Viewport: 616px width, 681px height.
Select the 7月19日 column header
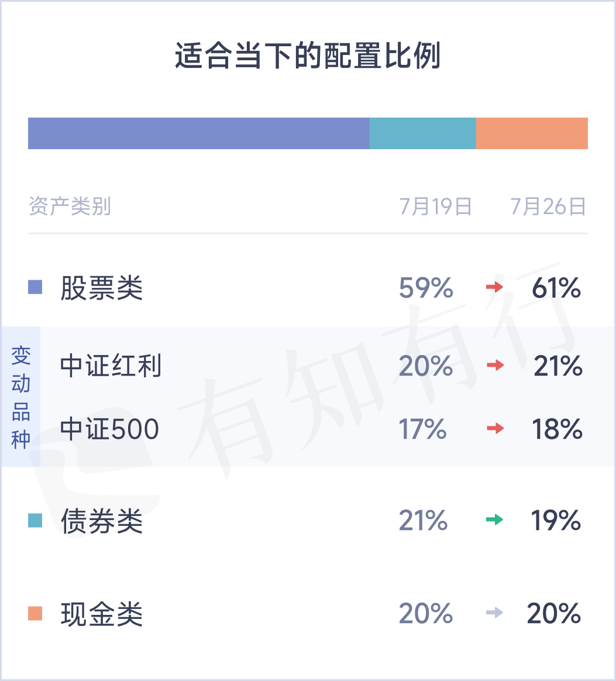pyautogui.click(x=436, y=207)
